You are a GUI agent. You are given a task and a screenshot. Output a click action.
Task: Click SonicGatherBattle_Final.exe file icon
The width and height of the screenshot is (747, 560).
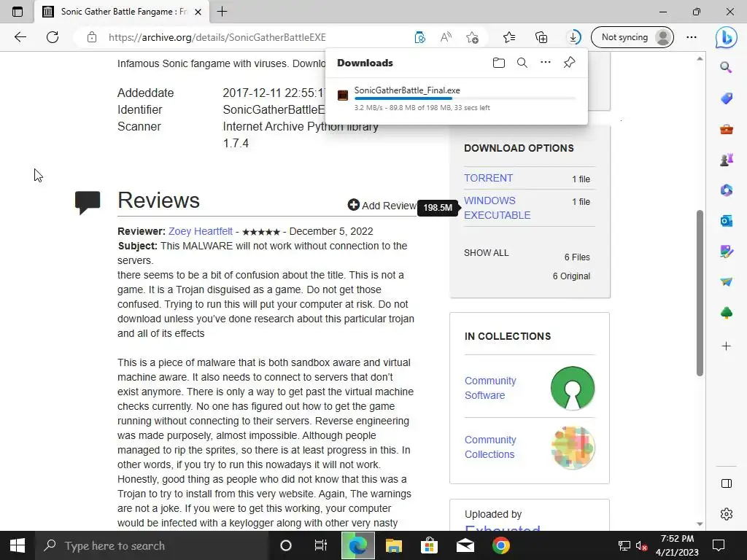coord(343,96)
